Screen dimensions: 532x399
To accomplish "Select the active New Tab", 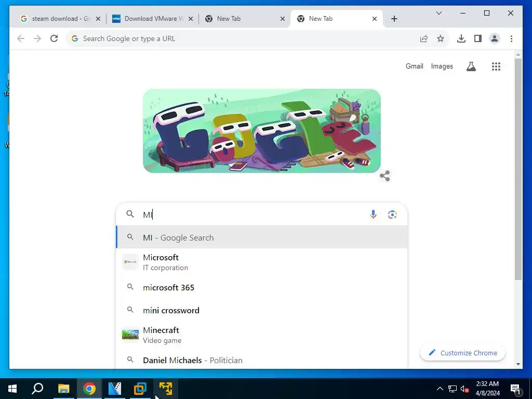I will click(x=337, y=19).
